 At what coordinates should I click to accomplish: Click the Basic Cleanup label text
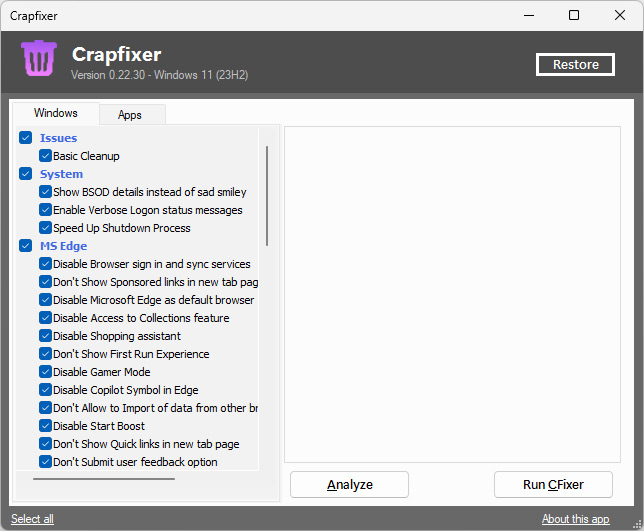(86, 156)
